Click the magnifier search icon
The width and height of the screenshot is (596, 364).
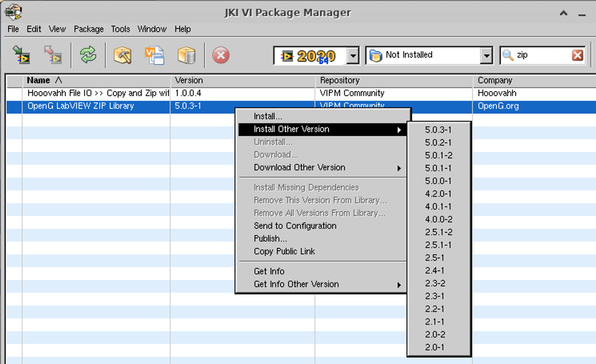508,55
